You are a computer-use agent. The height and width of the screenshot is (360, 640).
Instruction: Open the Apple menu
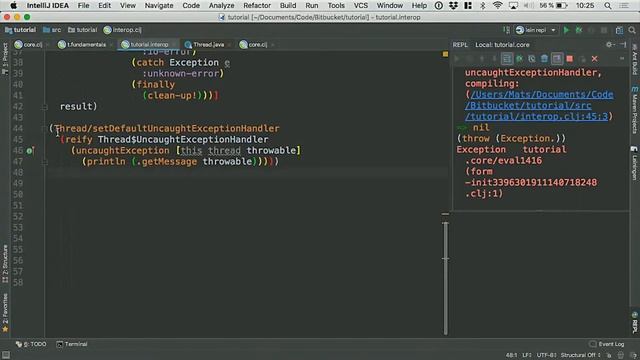pyautogui.click(x=13, y=6)
